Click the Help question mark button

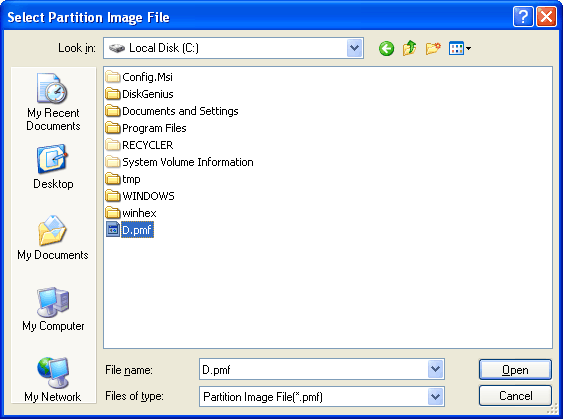tap(523, 17)
